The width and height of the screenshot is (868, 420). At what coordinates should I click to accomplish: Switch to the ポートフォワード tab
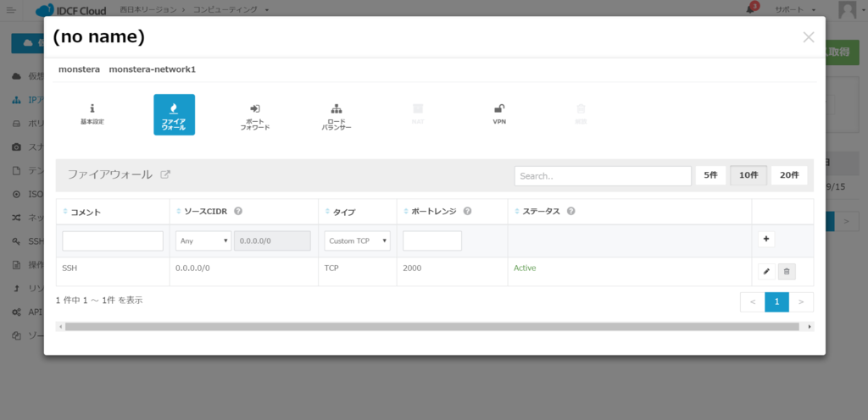click(x=255, y=117)
